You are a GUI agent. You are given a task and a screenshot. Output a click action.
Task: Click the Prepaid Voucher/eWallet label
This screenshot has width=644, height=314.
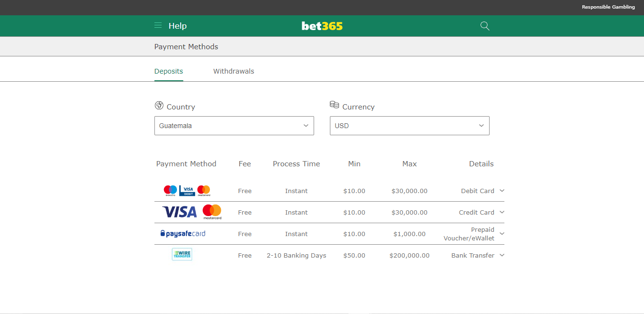(469, 234)
